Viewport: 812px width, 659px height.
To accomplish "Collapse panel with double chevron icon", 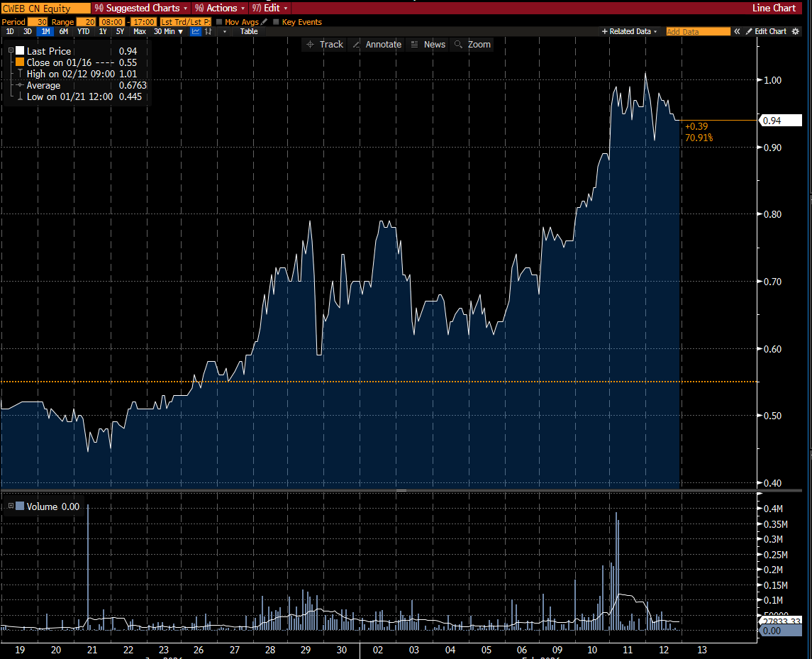I will pyautogui.click(x=737, y=32).
